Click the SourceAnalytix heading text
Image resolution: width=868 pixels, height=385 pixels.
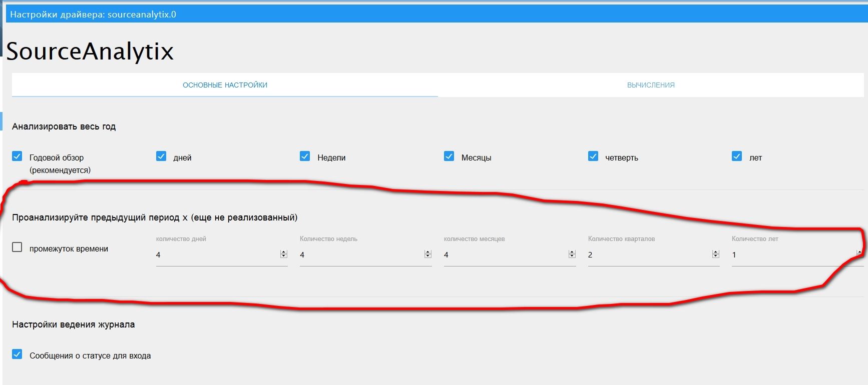90,51
